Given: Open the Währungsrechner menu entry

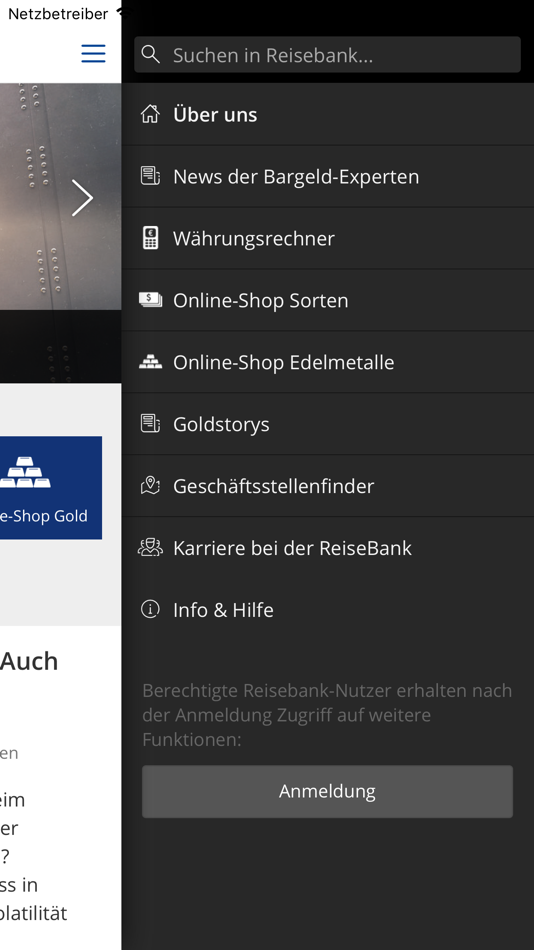Looking at the screenshot, I should pos(328,238).
